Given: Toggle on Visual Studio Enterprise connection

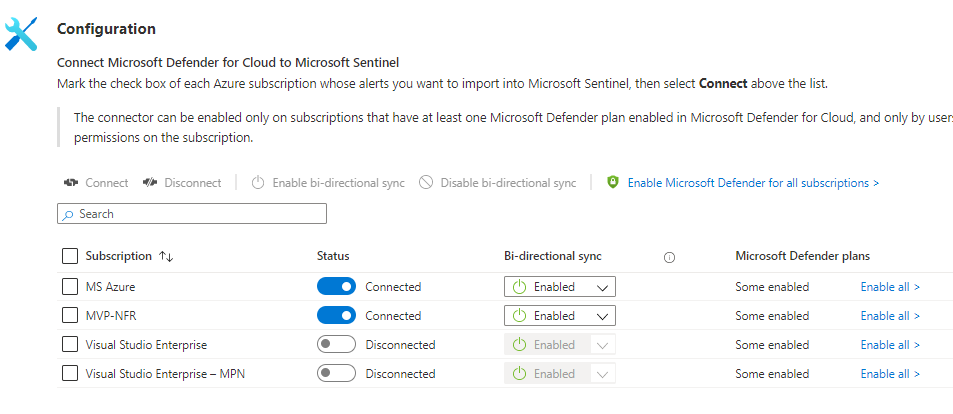Looking at the screenshot, I should [x=336, y=345].
